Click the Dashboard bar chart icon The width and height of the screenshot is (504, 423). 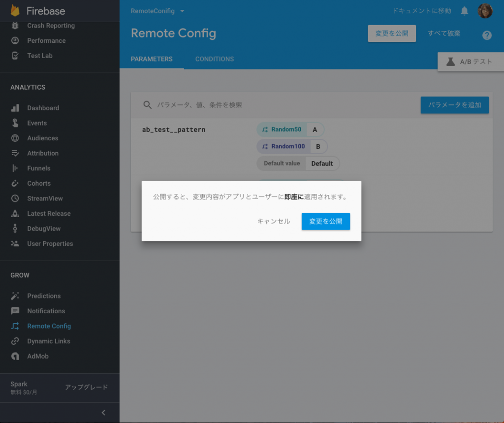(x=15, y=108)
